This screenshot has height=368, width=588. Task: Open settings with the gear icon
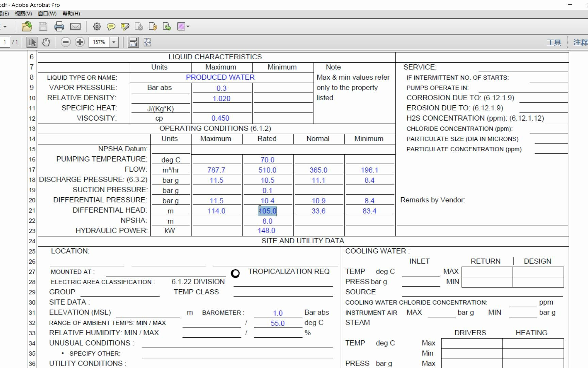pos(97,27)
